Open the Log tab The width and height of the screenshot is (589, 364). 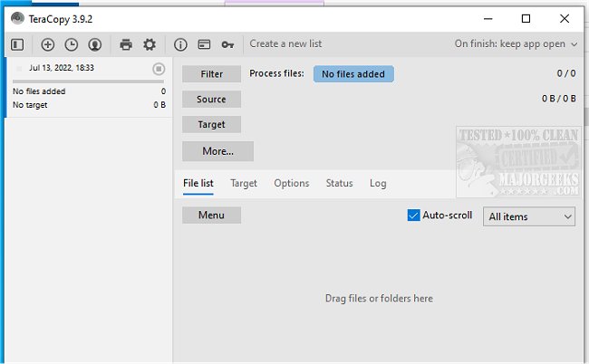(378, 183)
